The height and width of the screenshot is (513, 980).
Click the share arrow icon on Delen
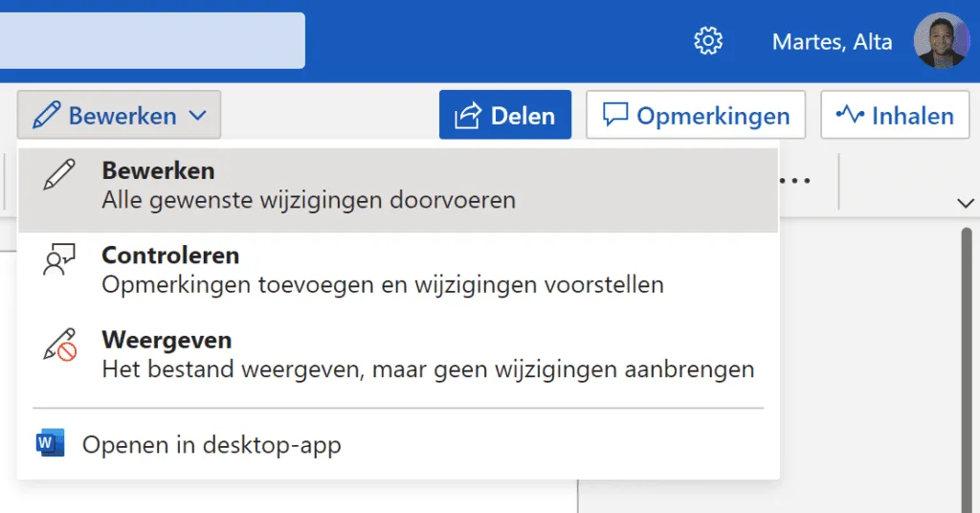click(x=467, y=116)
